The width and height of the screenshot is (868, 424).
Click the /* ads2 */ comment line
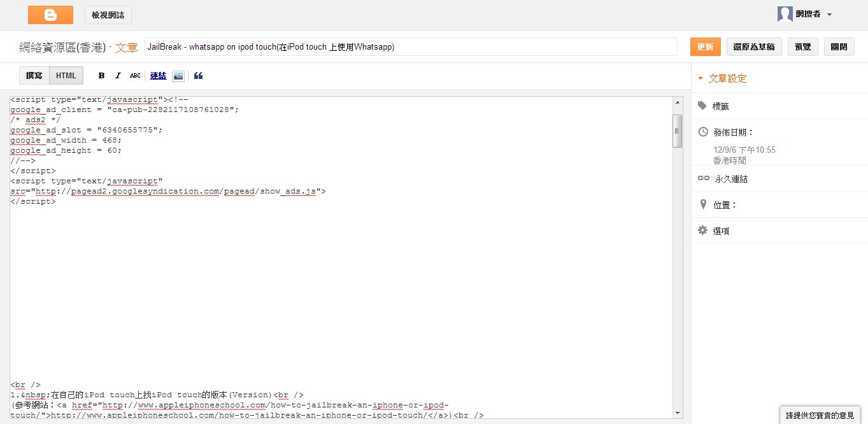click(36, 120)
